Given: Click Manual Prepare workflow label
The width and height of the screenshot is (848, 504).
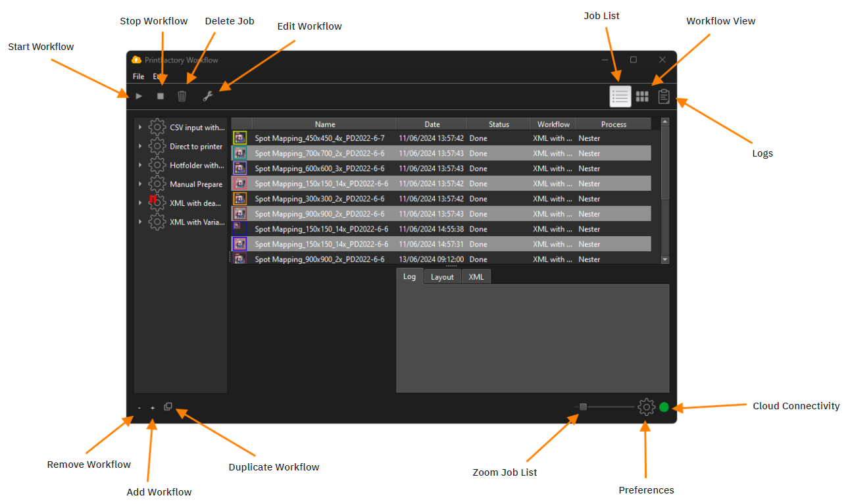Looking at the screenshot, I should tap(196, 184).
